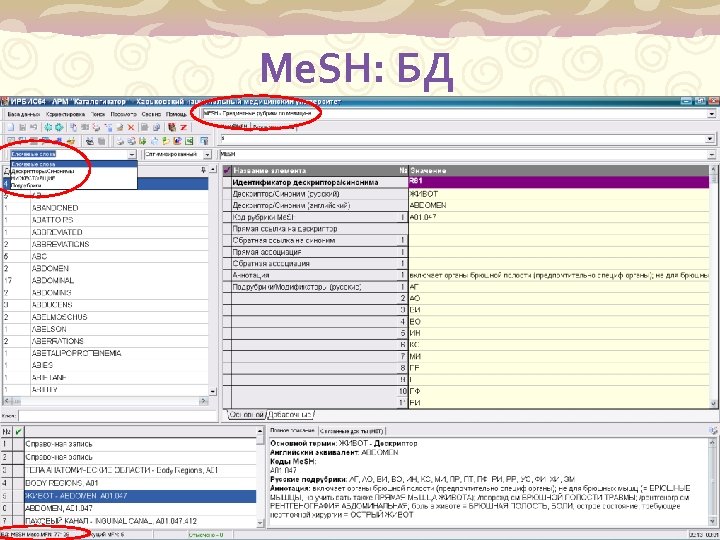Screen dimensions: 720x540
Task: Click the A01.047 code value in field table
Action: pos(559,217)
